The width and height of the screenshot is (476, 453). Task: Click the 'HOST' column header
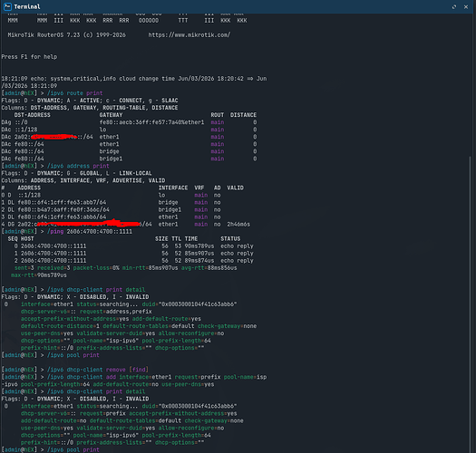tap(27, 239)
